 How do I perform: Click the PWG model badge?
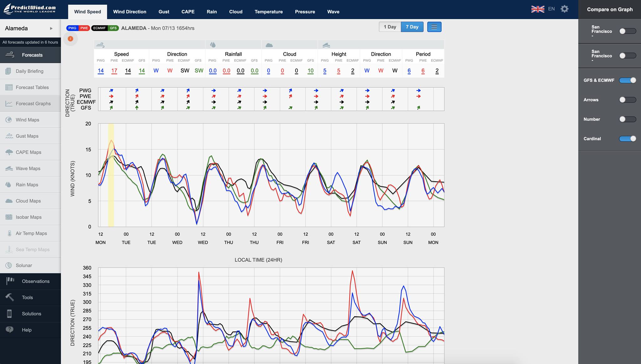(72, 28)
